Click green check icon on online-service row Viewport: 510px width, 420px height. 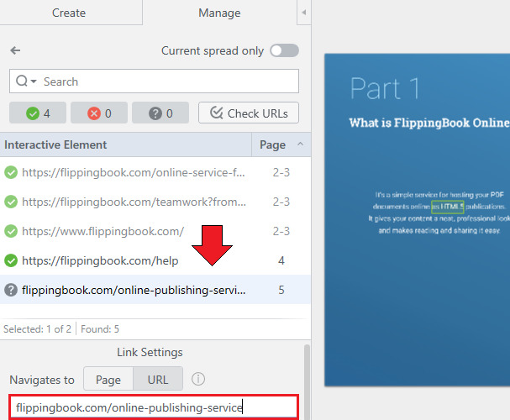pyautogui.click(x=11, y=172)
